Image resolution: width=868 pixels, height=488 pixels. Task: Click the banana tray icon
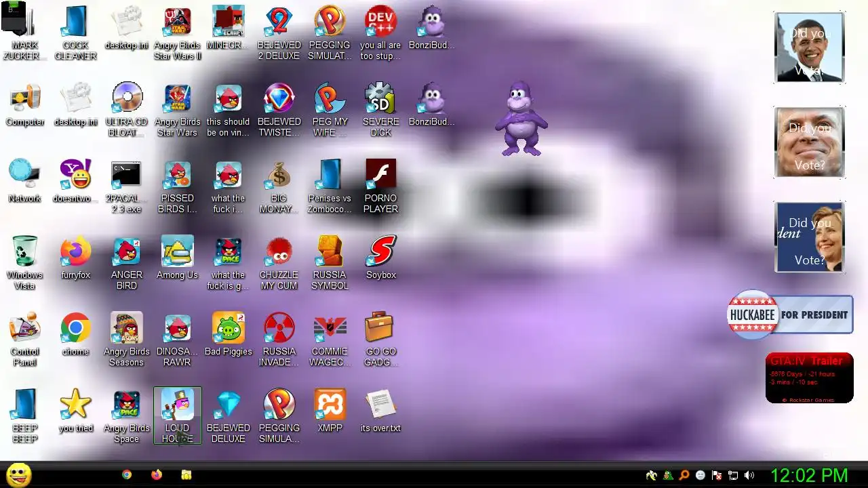[x=652, y=476]
